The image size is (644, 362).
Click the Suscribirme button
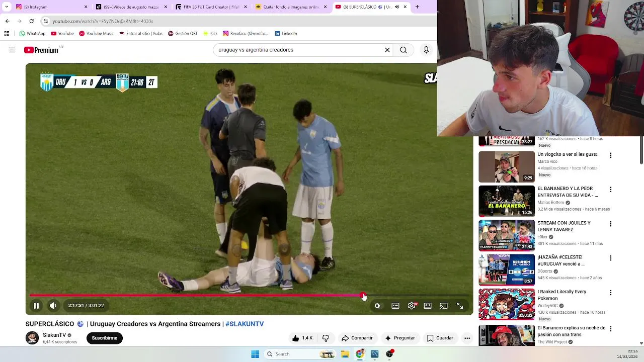click(105, 338)
